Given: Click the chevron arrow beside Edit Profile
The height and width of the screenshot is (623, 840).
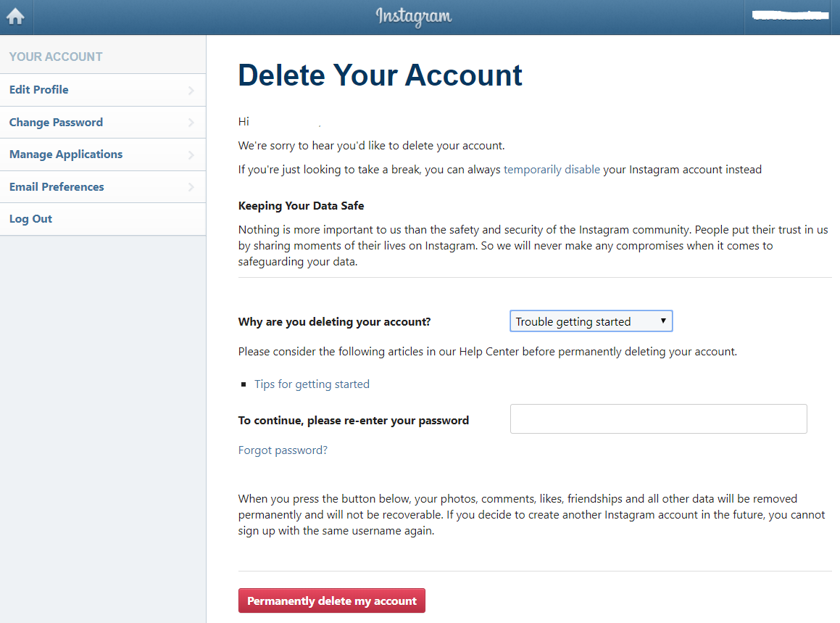Looking at the screenshot, I should coord(191,91).
